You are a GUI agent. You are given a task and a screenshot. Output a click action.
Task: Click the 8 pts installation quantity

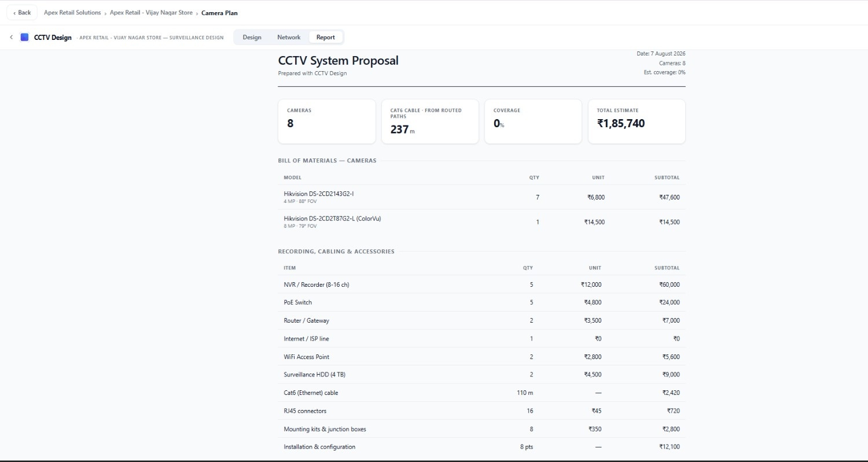tap(527, 447)
